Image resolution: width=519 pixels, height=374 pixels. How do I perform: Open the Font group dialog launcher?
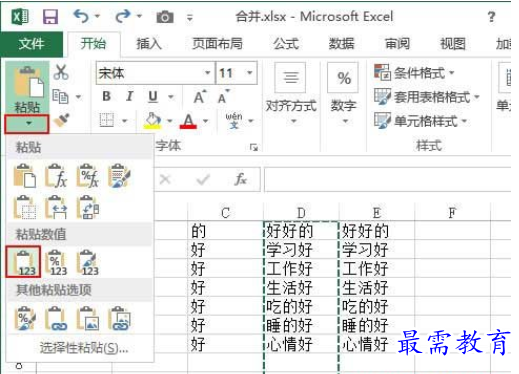pyautogui.click(x=254, y=147)
